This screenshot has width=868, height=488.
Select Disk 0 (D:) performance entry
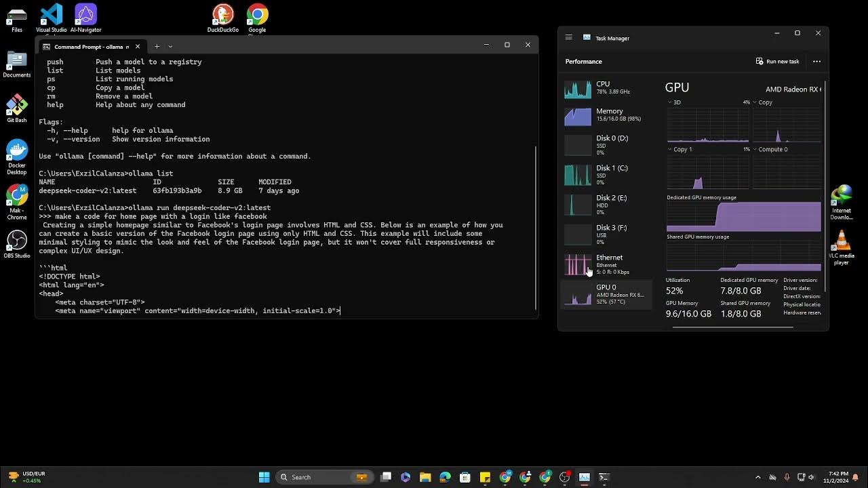coord(607,145)
